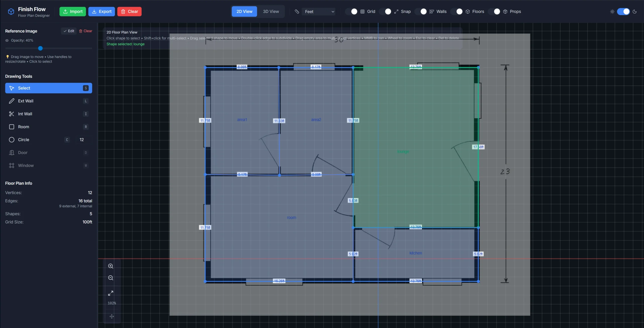Select the 2D View tab
This screenshot has width=644, height=328.
pyautogui.click(x=244, y=12)
